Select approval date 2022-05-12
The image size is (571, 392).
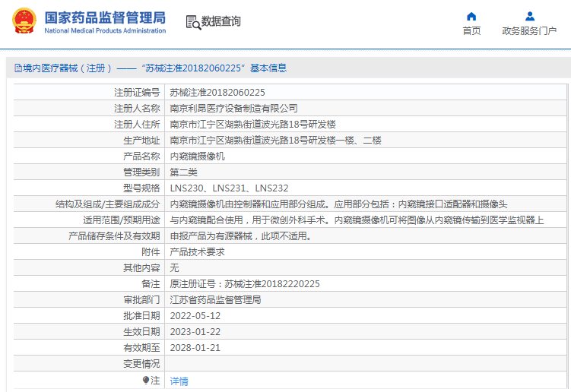click(x=195, y=316)
